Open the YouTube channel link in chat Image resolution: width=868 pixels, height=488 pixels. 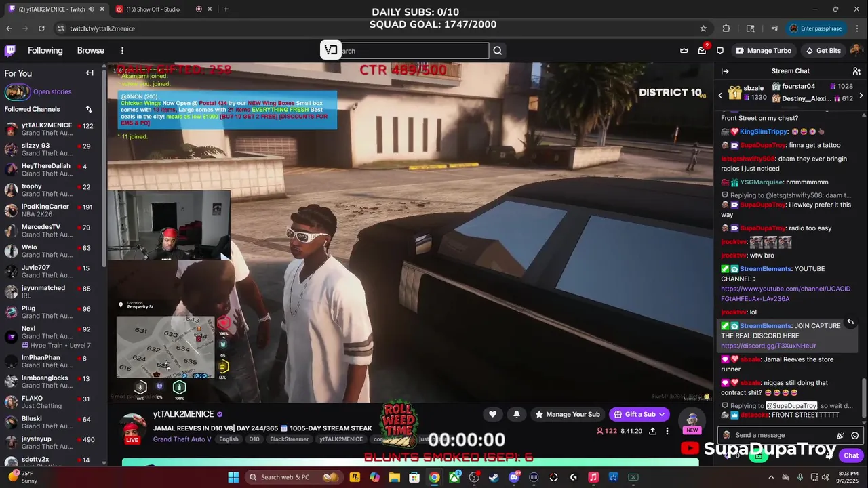(x=785, y=293)
